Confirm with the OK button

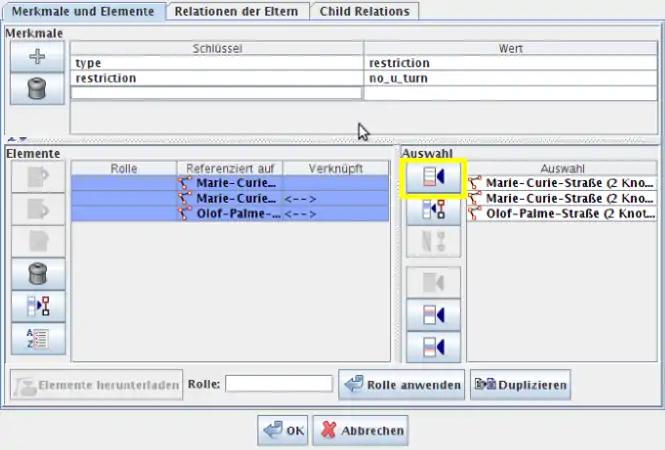[x=283, y=431]
